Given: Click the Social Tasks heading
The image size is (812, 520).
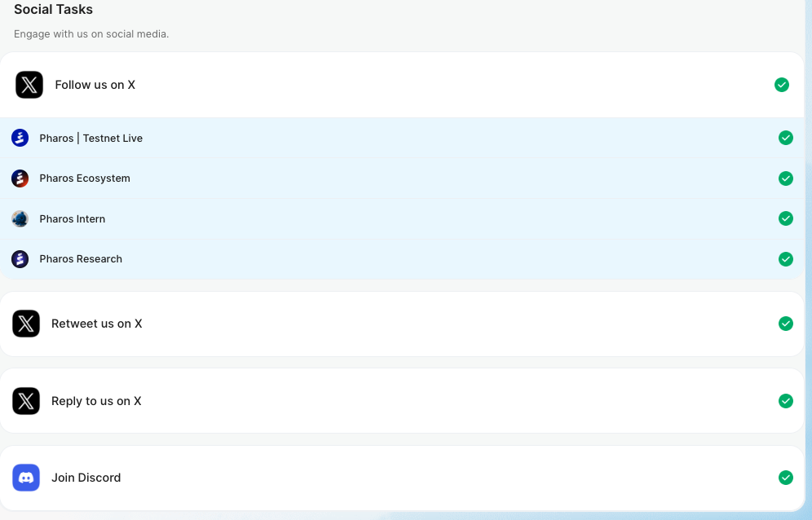Looking at the screenshot, I should point(54,10).
